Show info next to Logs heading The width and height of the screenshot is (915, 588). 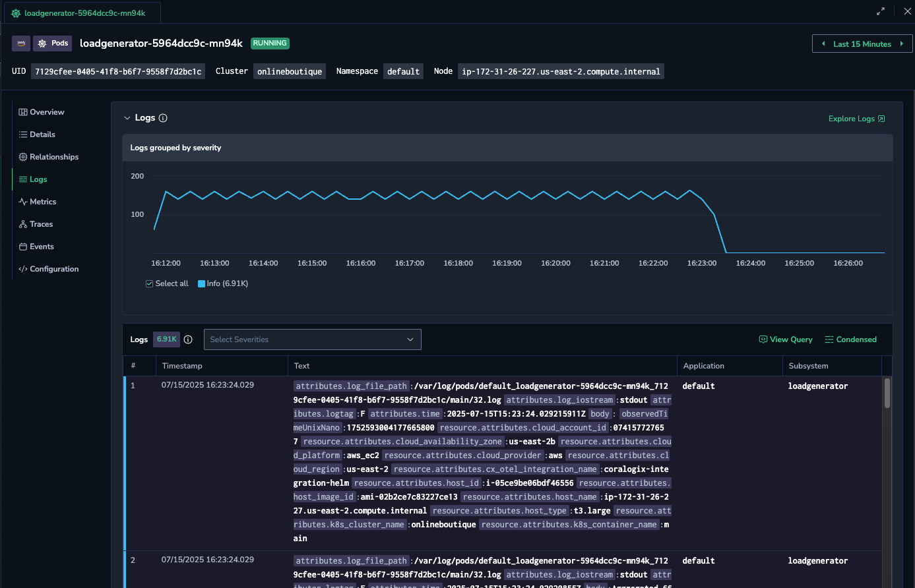(163, 118)
